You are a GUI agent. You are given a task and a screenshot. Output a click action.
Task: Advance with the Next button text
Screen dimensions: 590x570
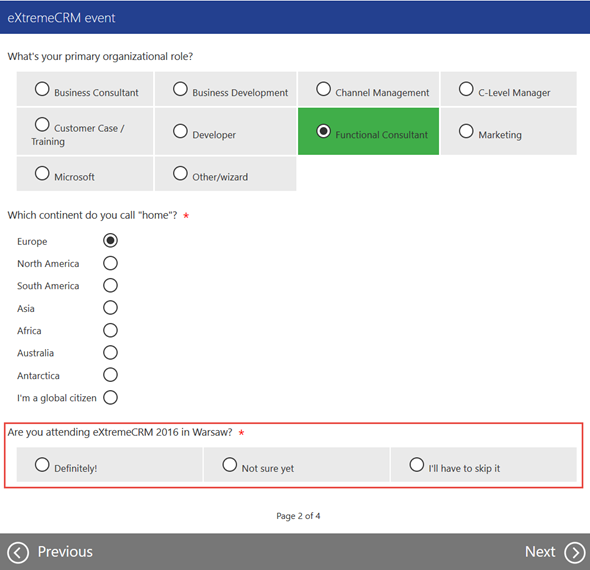tap(540, 552)
